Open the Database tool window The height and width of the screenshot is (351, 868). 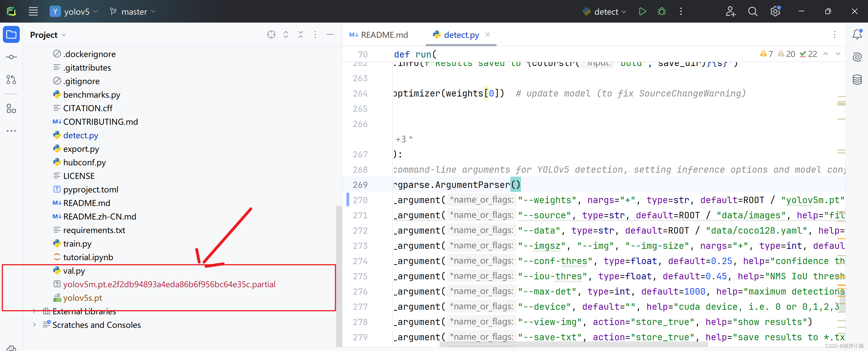pyautogui.click(x=857, y=80)
